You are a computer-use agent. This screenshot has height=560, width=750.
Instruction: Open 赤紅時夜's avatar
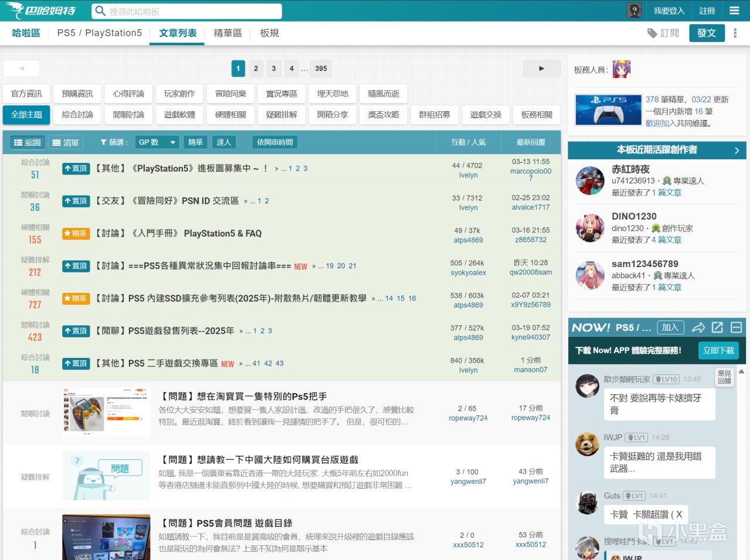[x=590, y=180]
